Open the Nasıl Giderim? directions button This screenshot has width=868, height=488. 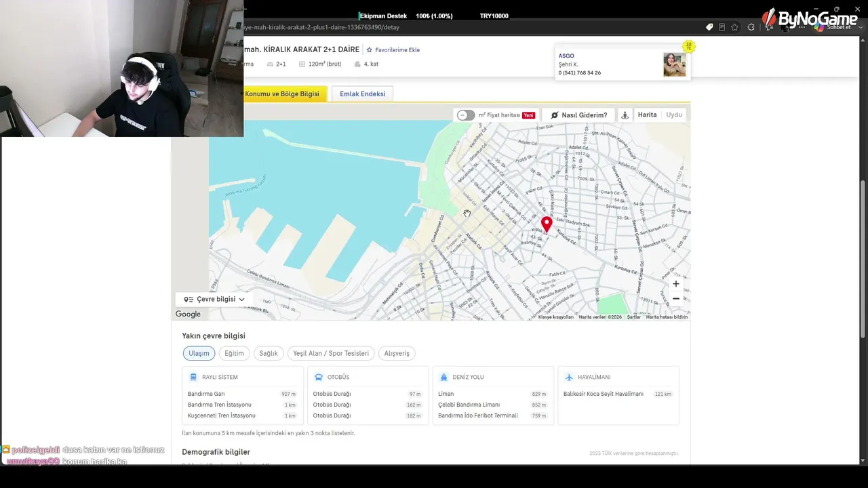pyautogui.click(x=578, y=115)
